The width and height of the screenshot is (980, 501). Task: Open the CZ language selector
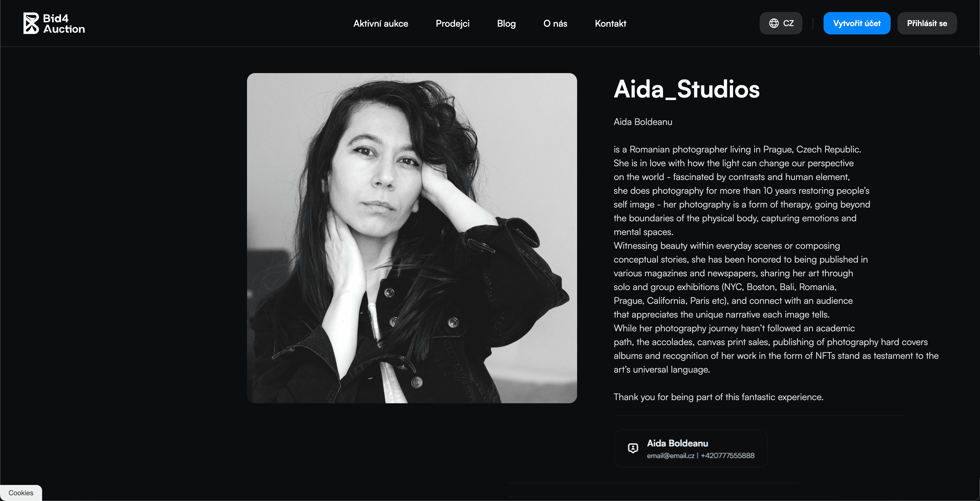coord(781,23)
